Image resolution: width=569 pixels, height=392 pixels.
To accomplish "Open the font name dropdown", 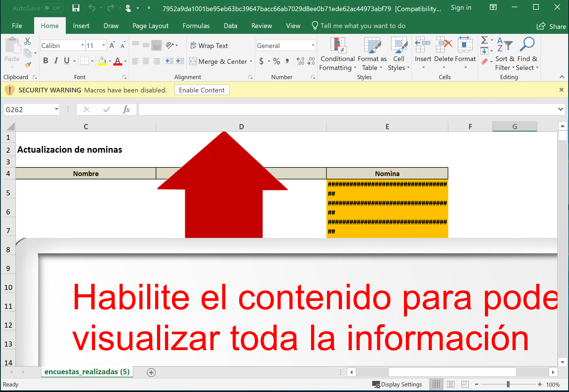I will tap(82, 45).
